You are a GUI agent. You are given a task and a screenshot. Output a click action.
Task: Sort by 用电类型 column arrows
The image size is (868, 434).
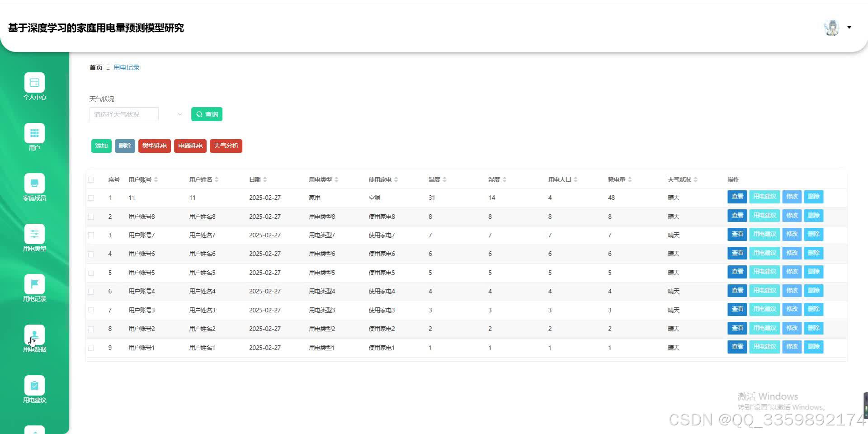336,179
